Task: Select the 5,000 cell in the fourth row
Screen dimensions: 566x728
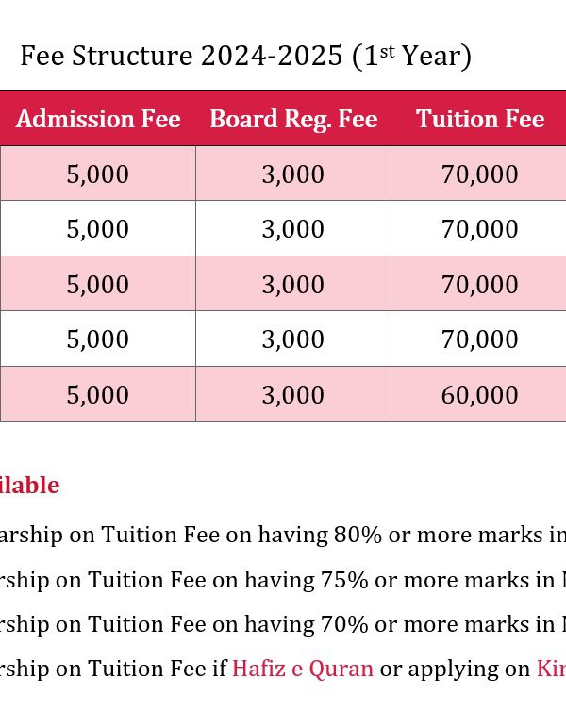Action: coord(98,339)
